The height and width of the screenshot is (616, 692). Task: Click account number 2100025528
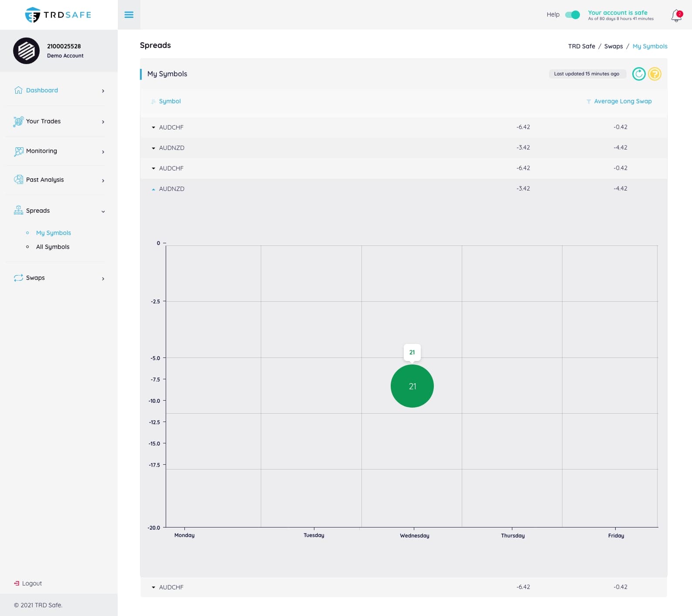click(64, 46)
